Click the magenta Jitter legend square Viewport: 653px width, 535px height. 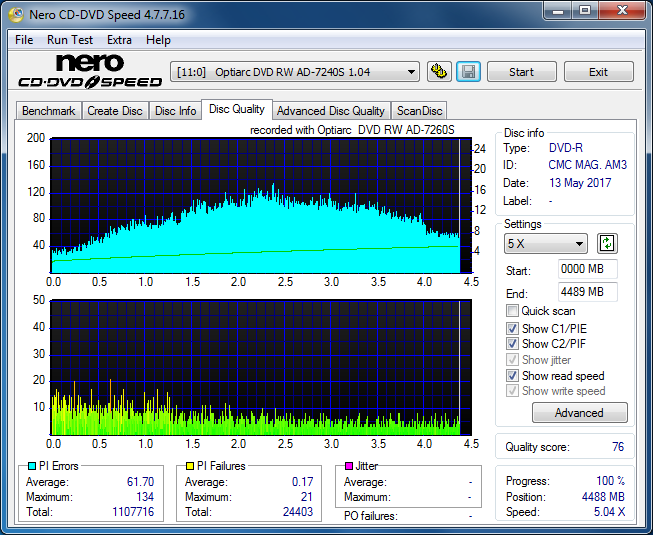pyautogui.click(x=349, y=466)
